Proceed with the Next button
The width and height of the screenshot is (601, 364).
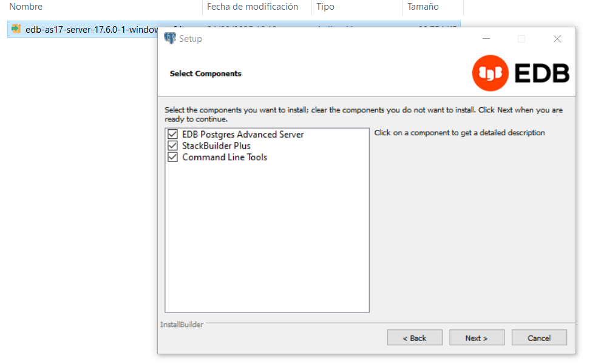pyautogui.click(x=477, y=338)
